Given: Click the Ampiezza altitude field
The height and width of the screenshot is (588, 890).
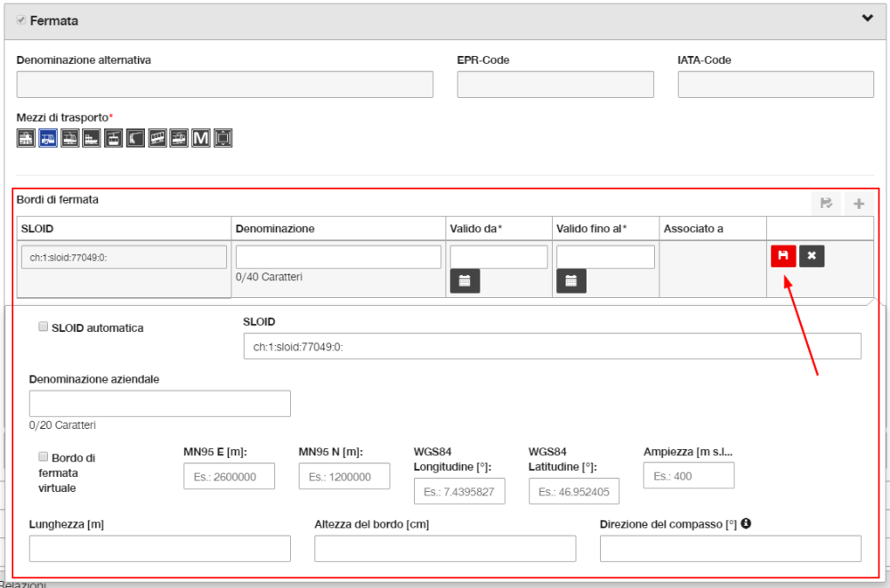Looking at the screenshot, I should coord(689,476).
